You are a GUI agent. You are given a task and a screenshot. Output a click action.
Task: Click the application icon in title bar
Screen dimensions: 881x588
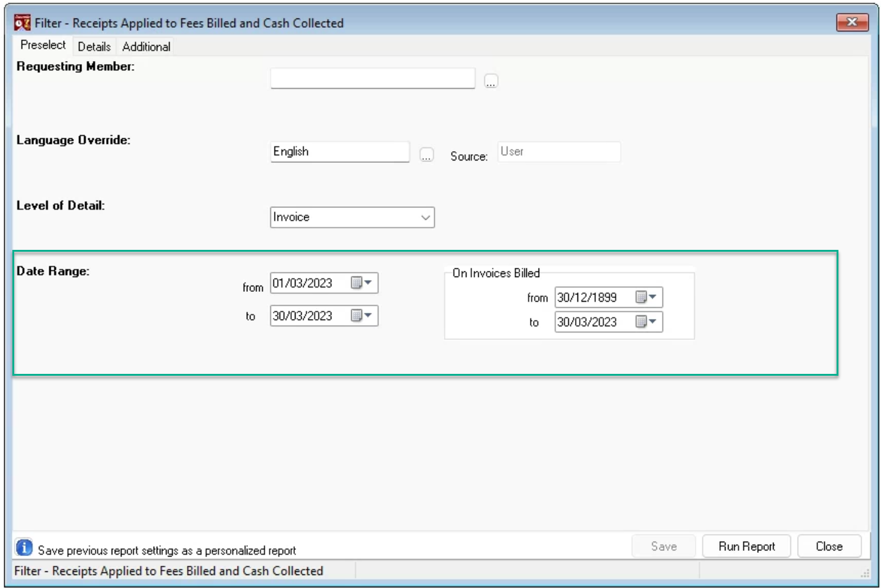click(x=22, y=23)
